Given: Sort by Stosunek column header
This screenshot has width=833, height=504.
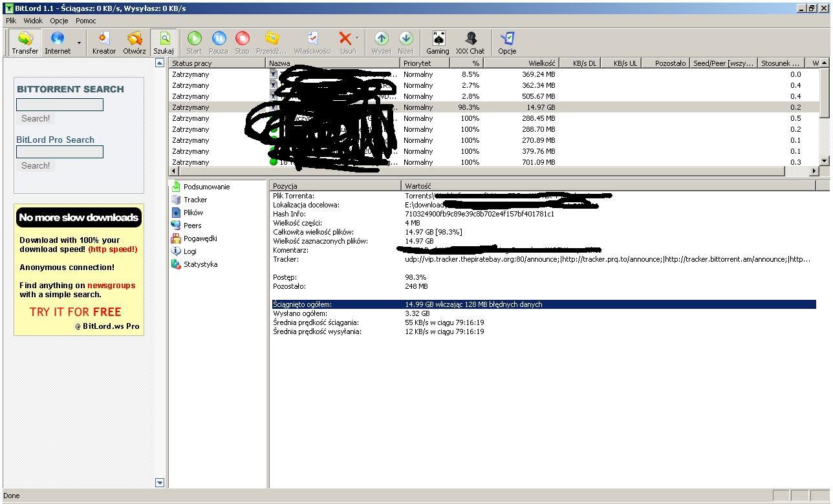Looking at the screenshot, I should click(781, 63).
